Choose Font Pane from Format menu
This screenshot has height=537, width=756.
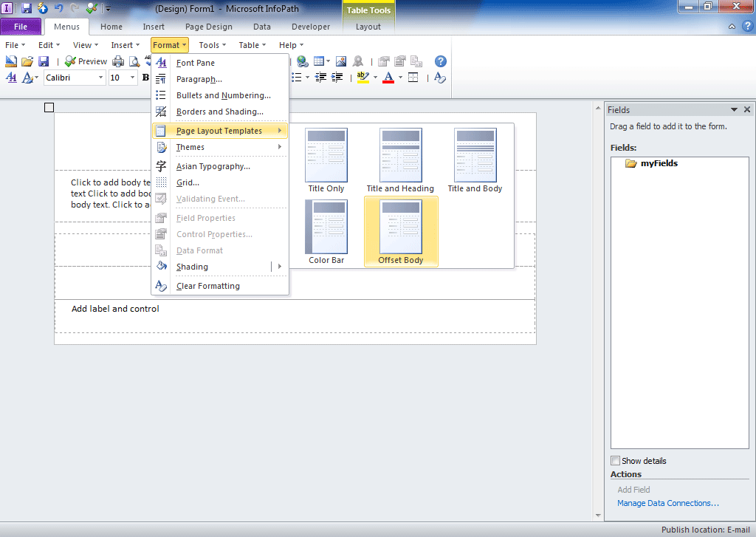220,63
